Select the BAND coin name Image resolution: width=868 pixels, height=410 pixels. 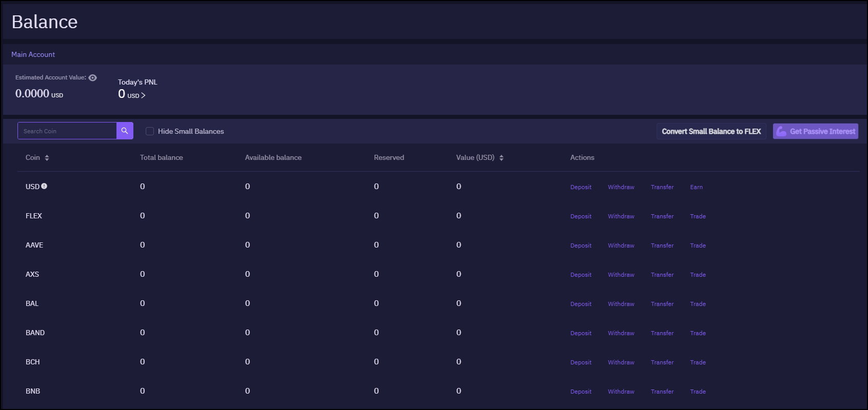tap(35, 333)
